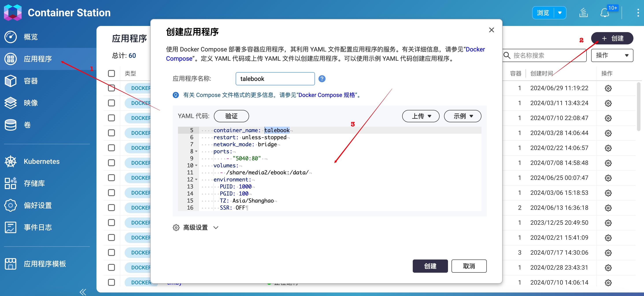The height and width of the screenshot is (296, 644).
Task: Open the 概览 (Overview) section icon
Action: pyautogui.click(x=10, y=37)
